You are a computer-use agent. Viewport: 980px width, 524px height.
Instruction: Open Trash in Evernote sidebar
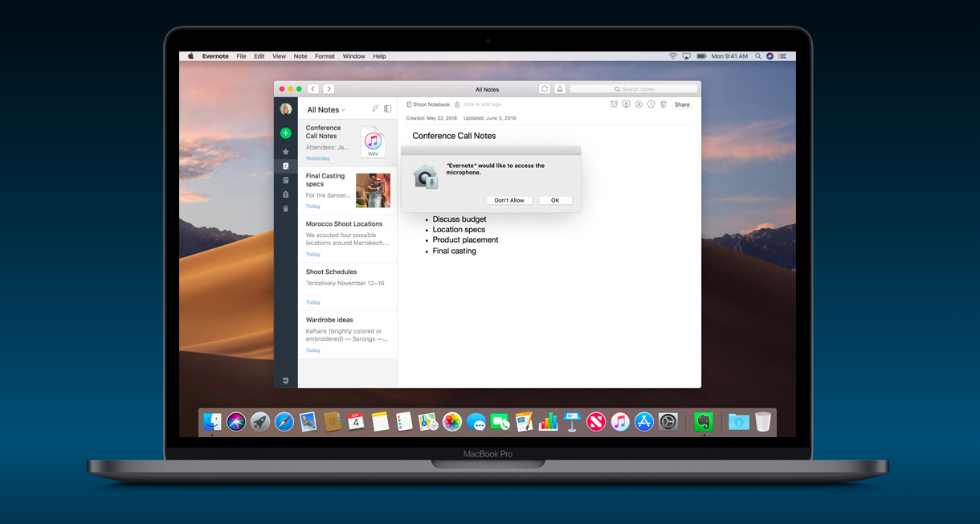(285, 209)
